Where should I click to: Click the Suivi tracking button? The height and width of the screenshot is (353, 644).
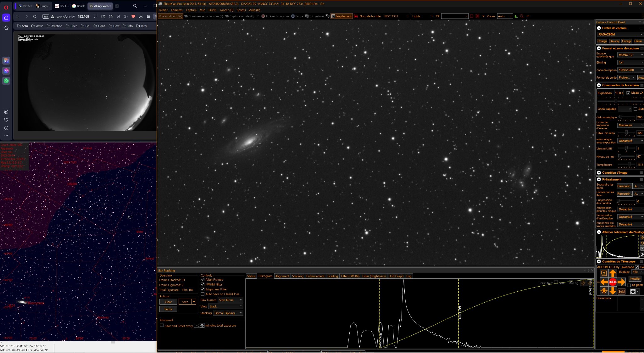tap(621, 292)
